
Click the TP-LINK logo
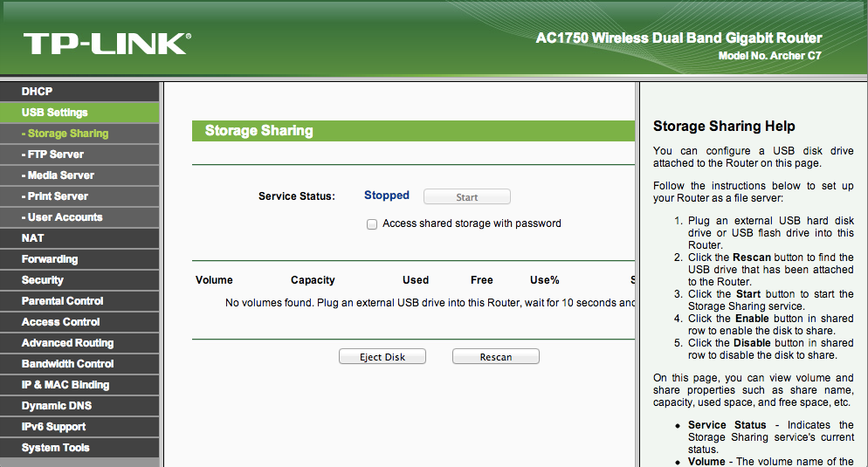tap(107, 44)
